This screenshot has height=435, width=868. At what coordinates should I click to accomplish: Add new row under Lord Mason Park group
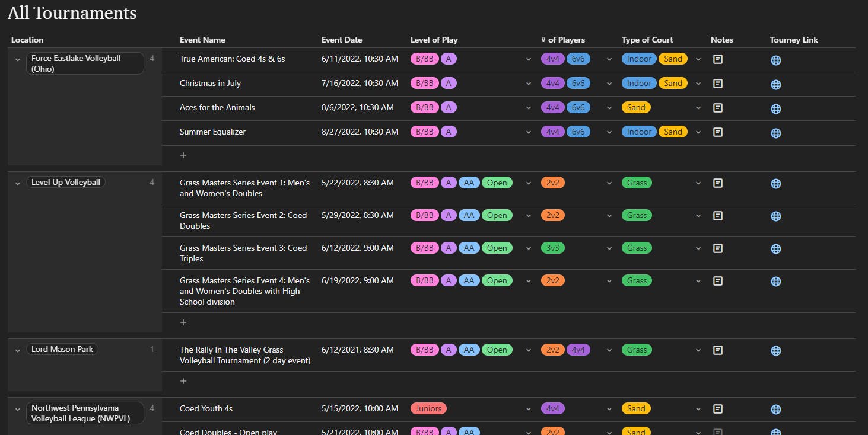point(183,381)
